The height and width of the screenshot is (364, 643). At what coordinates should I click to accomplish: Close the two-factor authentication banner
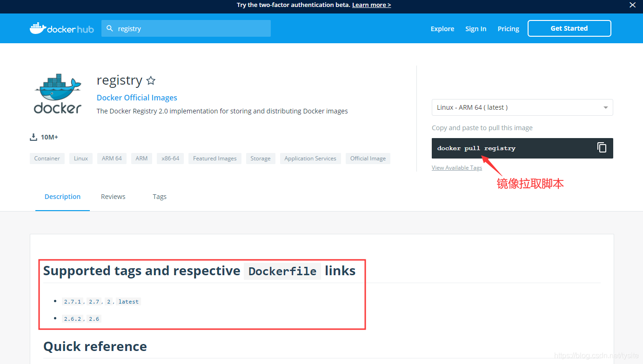pos(632,5)
